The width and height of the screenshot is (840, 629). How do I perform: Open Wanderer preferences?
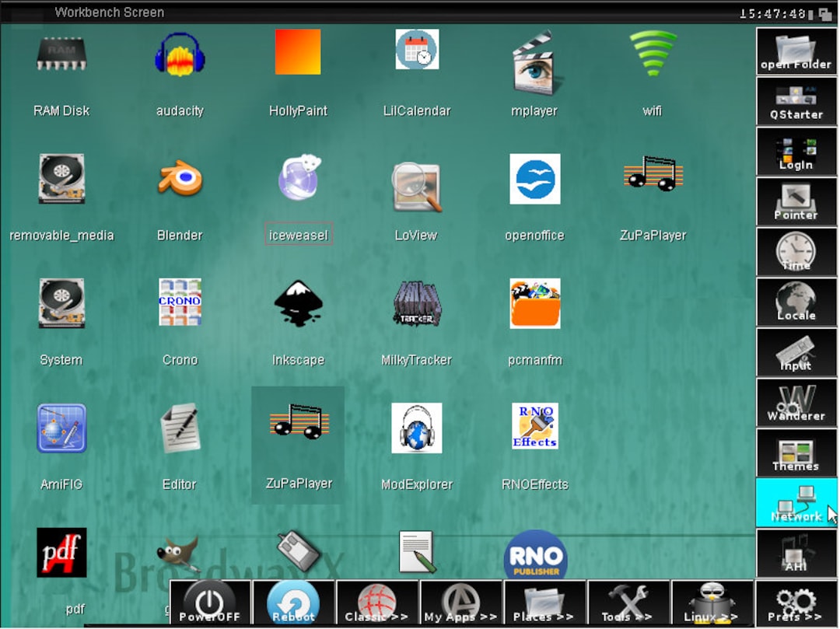[x=796, y=403]
